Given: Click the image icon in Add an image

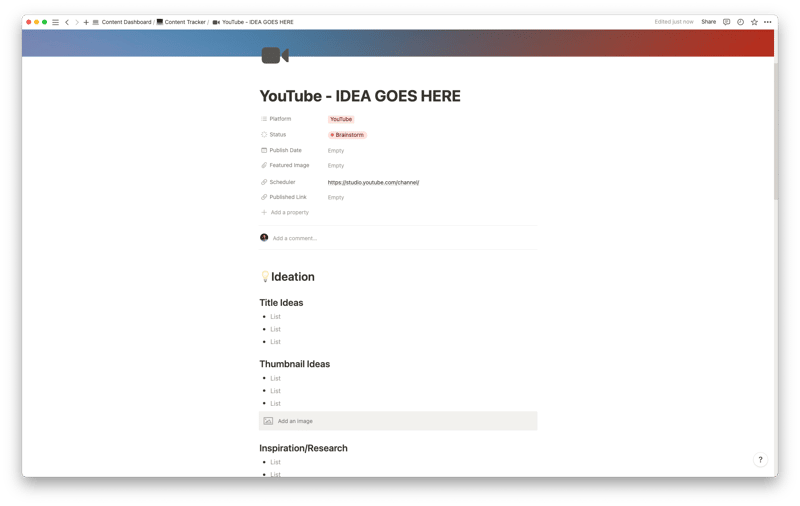Looking at the screenshot, I should pyautogui.click(x=268, y=421).
